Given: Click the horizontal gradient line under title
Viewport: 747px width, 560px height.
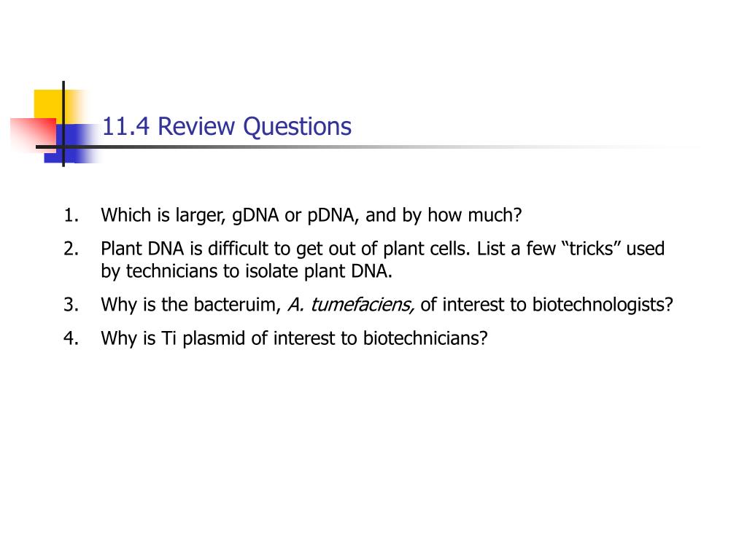Looking at the screenshot, I should click(x=367, y=147).
